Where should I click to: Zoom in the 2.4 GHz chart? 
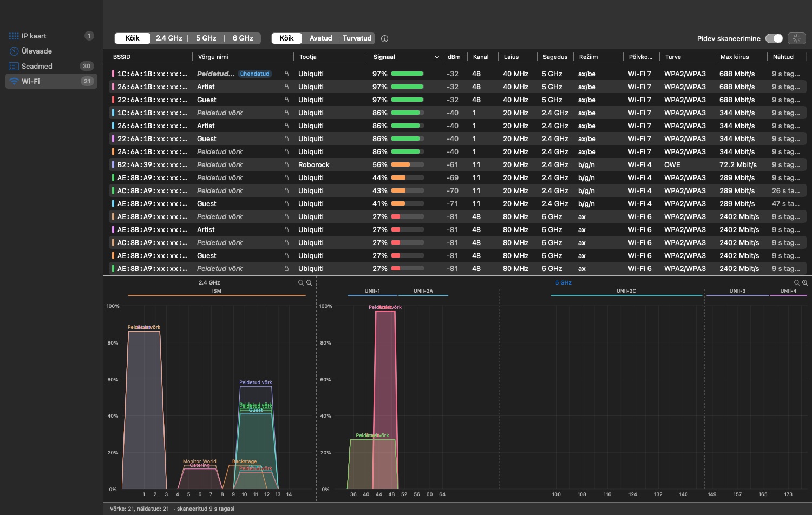pos(309,283)
